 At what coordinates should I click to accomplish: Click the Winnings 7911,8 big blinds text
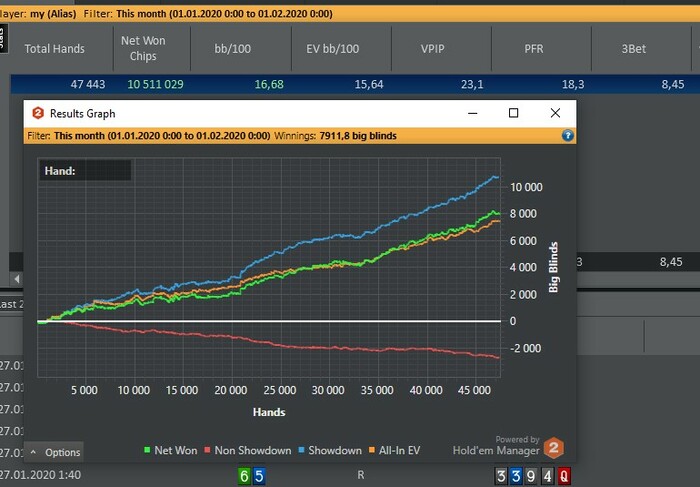[335, 136]
